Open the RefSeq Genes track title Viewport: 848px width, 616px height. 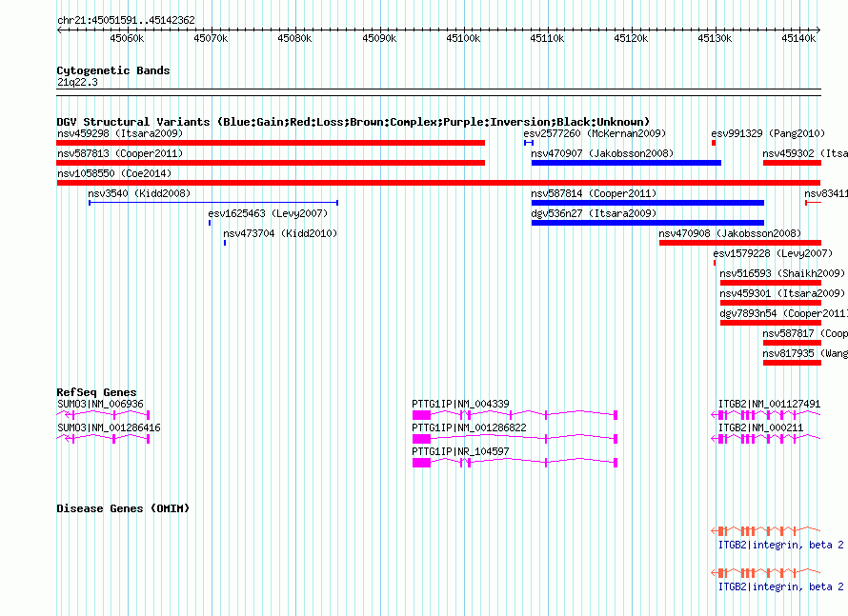[x=97, y=392]
